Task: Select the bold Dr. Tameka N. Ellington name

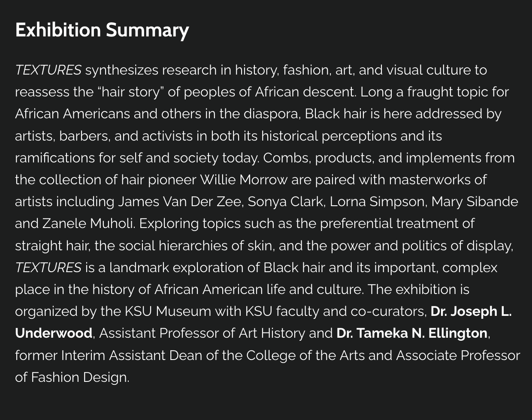Action: [412, 333]
